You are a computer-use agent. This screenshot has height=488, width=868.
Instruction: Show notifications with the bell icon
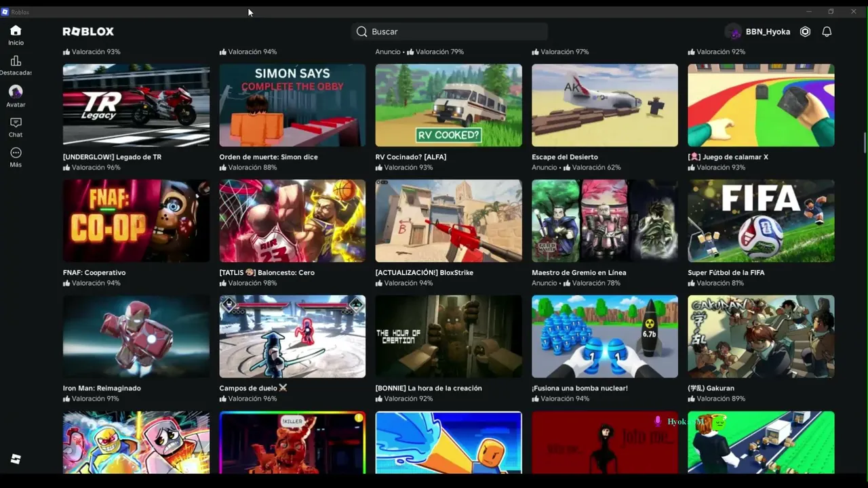tap(827, 32)
